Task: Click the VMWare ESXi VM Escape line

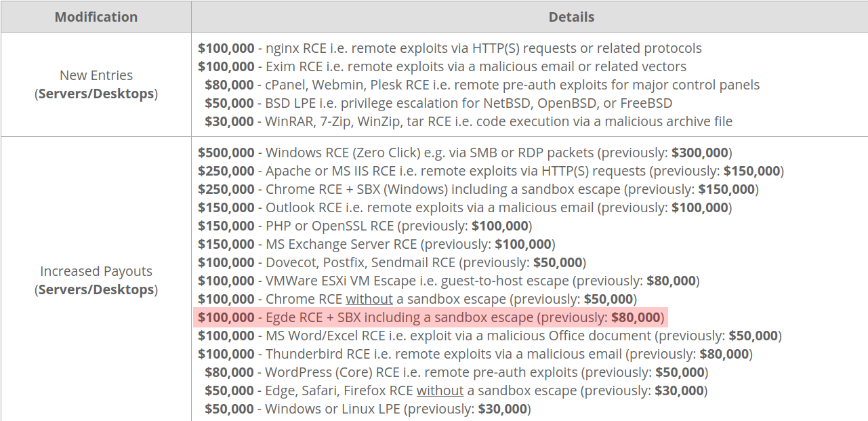Action: [449, 281]
